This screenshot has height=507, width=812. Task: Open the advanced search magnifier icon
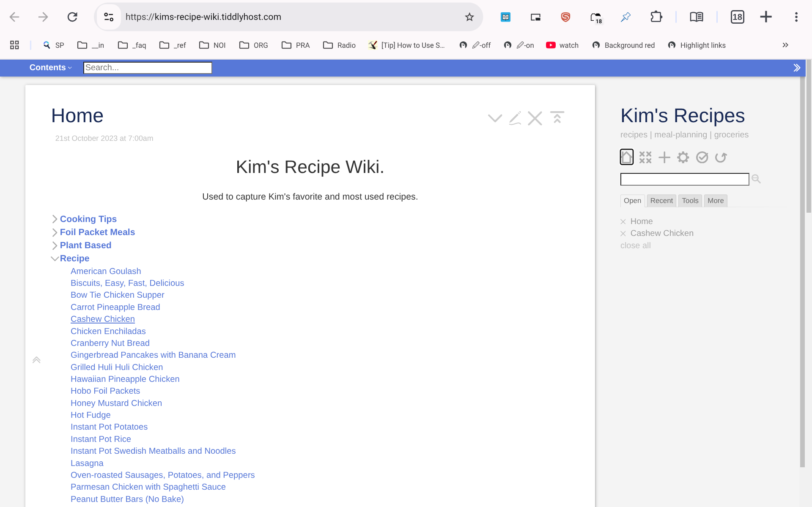[756, 179]
